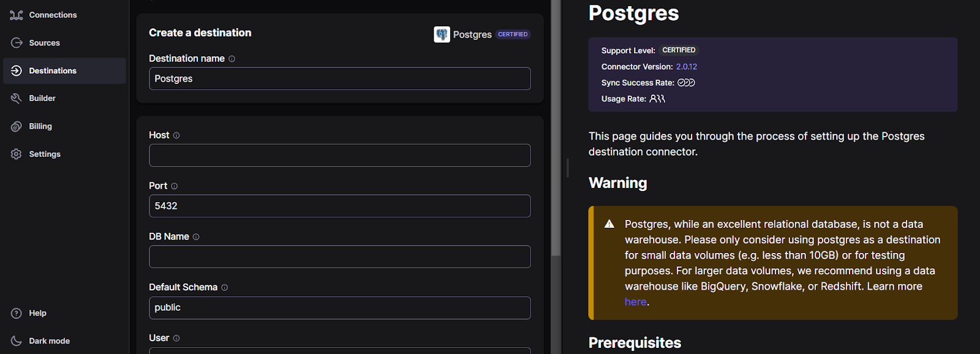Click the Sync Success Rate indicator icon
980x354 pixels.
pos(686,83)
